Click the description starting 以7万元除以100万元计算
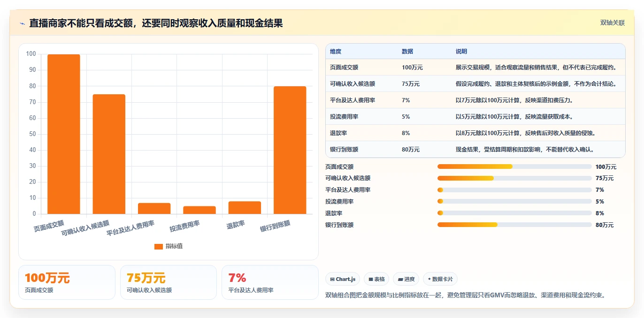 [x=514, y=100]
